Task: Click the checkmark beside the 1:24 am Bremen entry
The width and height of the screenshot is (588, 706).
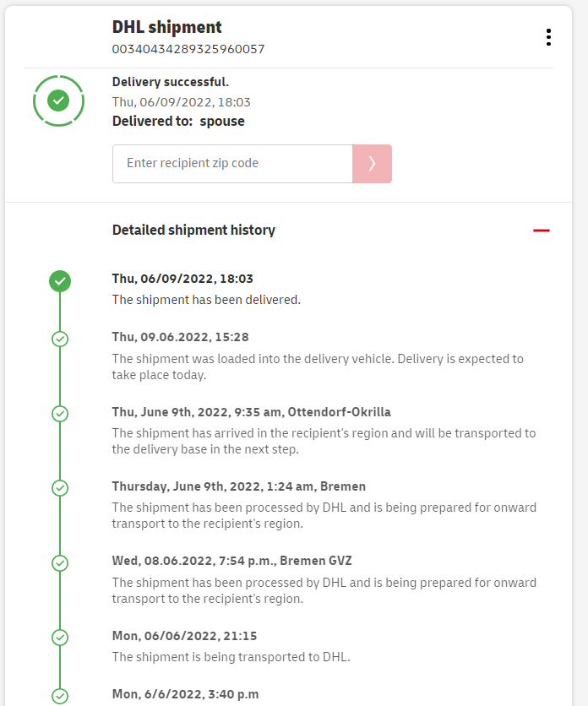Action: point(60,488)
